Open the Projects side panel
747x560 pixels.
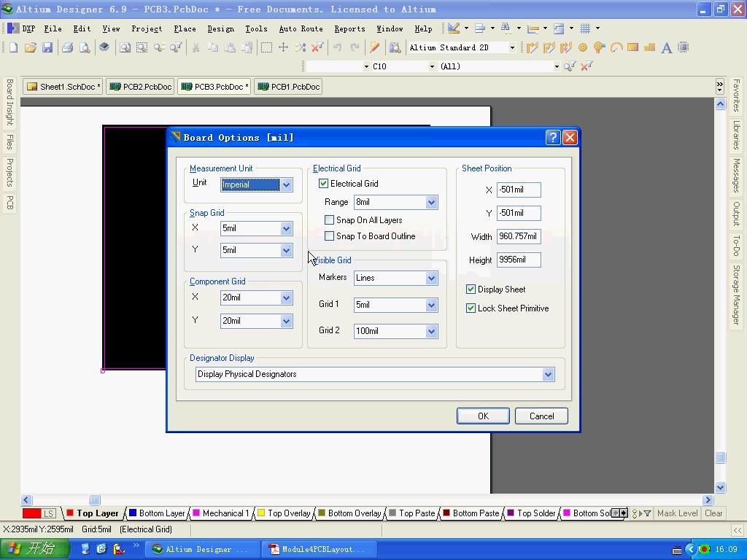pos(9,172)
